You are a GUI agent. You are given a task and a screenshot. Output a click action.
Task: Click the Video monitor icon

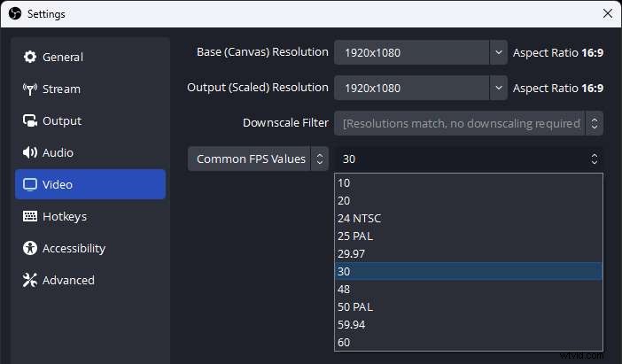pyautogui.click(x=29, y=184)
